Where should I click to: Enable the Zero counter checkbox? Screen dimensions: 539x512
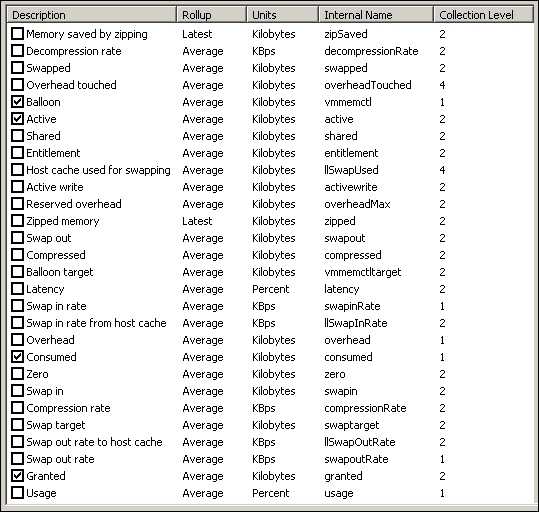17,374
